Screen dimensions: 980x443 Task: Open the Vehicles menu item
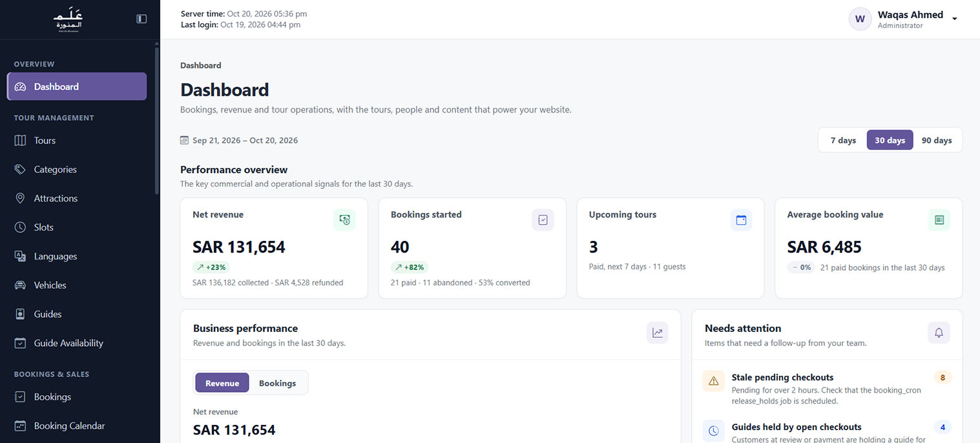[x=77, y=285]
